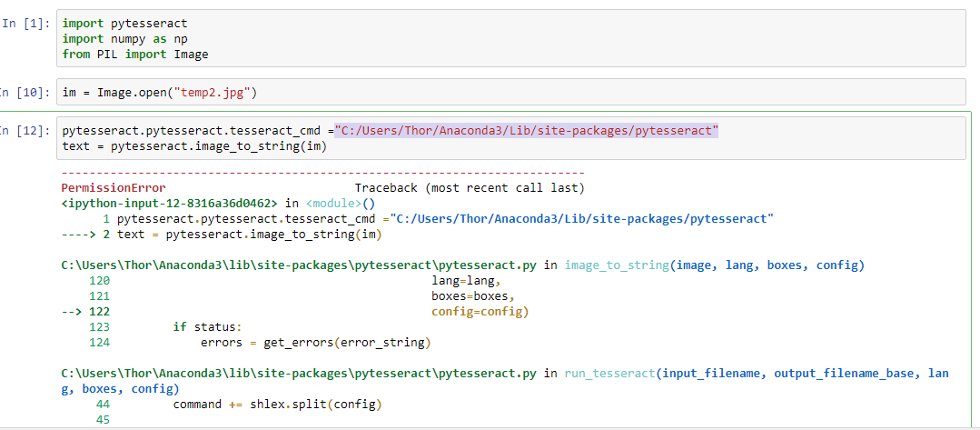Click the 'command += shlex.split(config)' line
The image size is (980, 430).
[x=277, y=405]
